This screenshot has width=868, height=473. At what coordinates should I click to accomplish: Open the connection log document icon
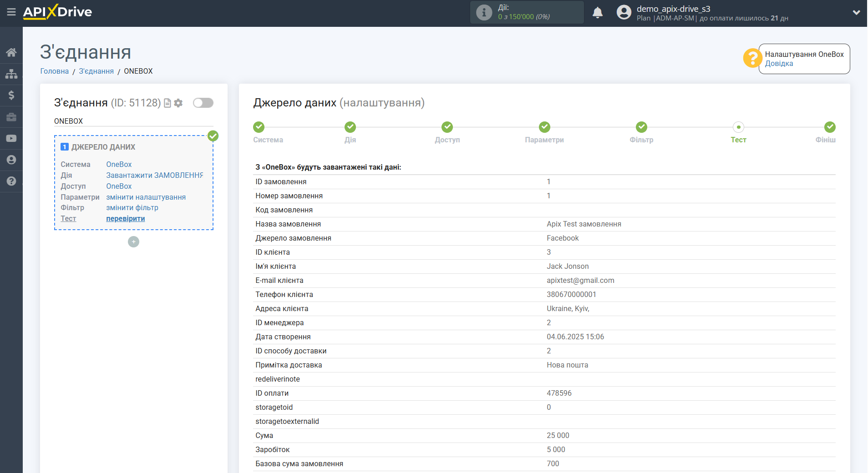coord(168,103)
